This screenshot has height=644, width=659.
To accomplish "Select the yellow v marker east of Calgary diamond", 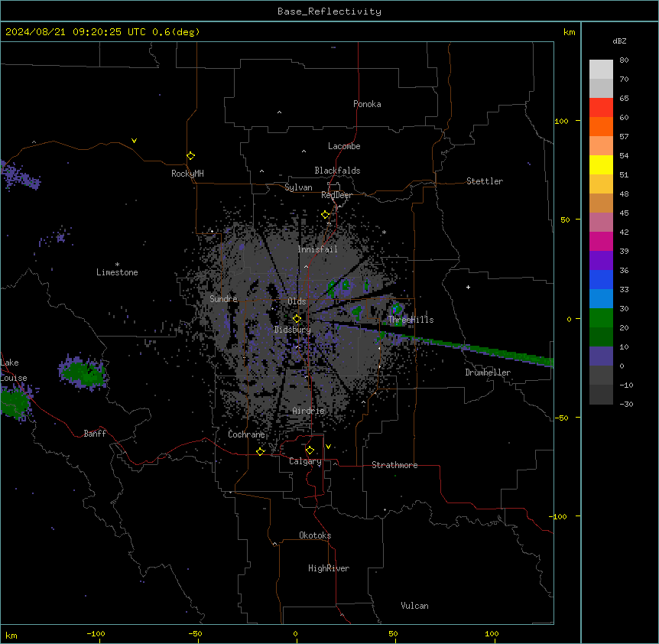I will (328, 447).
